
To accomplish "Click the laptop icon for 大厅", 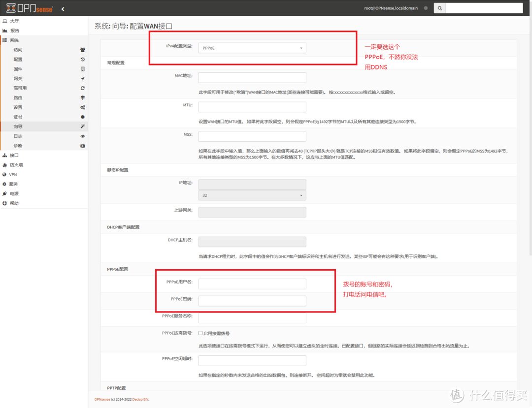I will [5, 21].
